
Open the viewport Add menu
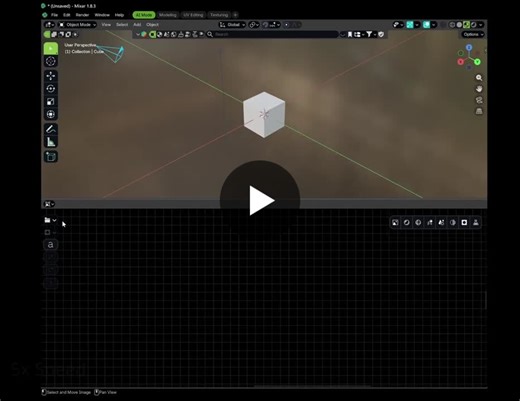(x=137, y=25)
